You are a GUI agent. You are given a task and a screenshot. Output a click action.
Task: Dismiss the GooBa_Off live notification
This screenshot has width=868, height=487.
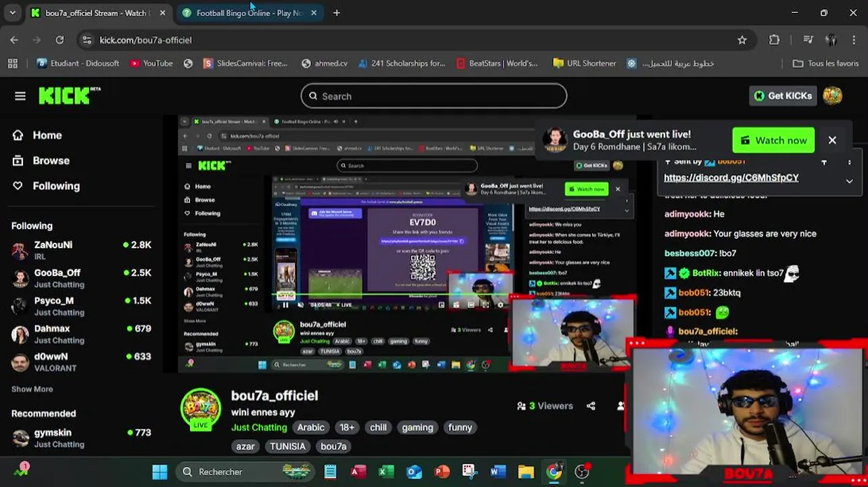pyautogui.click(x=832, y=140)
